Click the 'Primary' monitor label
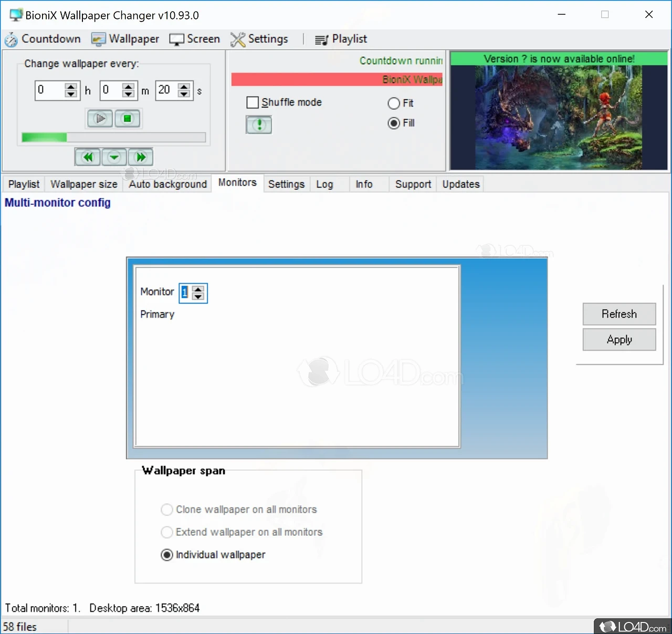This screenshot has height=634, width=672. click(x=157, y=315)
